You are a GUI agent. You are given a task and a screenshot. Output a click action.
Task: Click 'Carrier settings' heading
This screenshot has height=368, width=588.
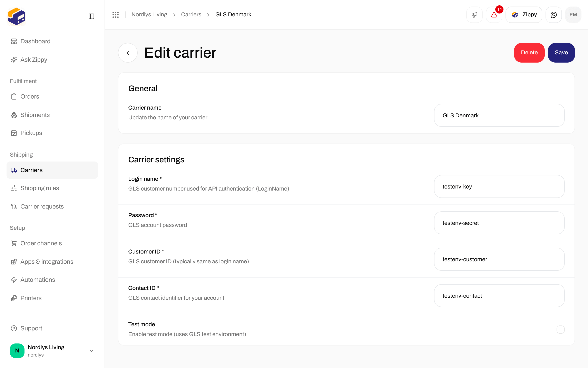click(156, 160)
